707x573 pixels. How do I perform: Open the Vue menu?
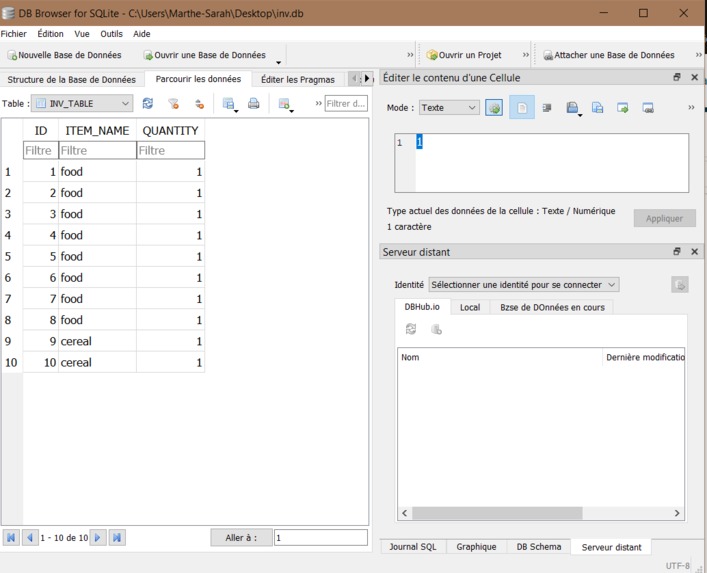pos(82,34)
